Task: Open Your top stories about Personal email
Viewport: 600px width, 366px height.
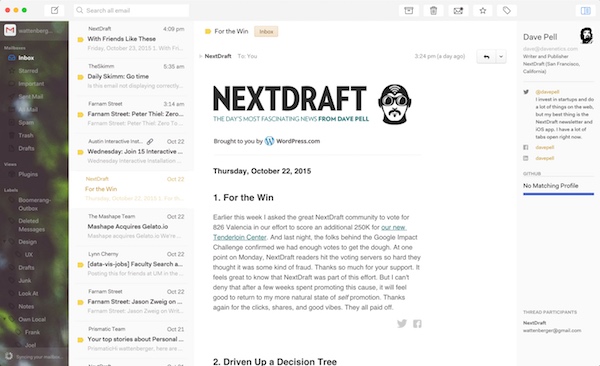Action: tap(131, 339)
